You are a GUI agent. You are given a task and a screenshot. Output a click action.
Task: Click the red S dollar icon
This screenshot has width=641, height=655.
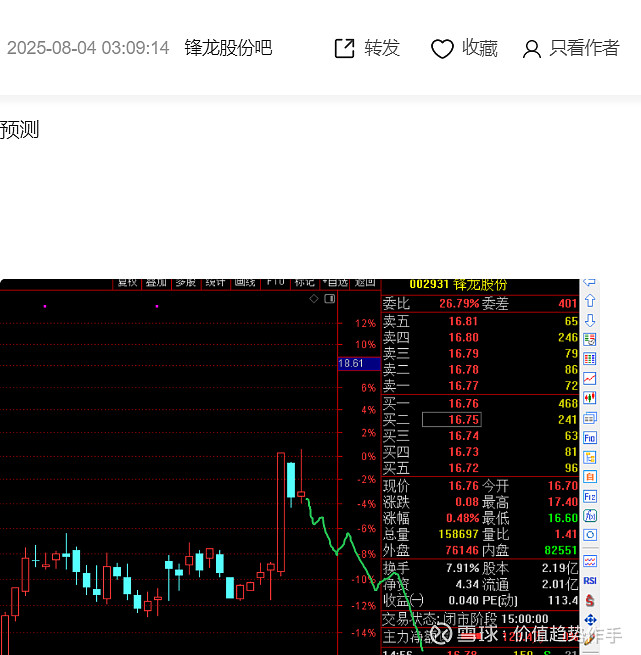(x=590, y=600)
